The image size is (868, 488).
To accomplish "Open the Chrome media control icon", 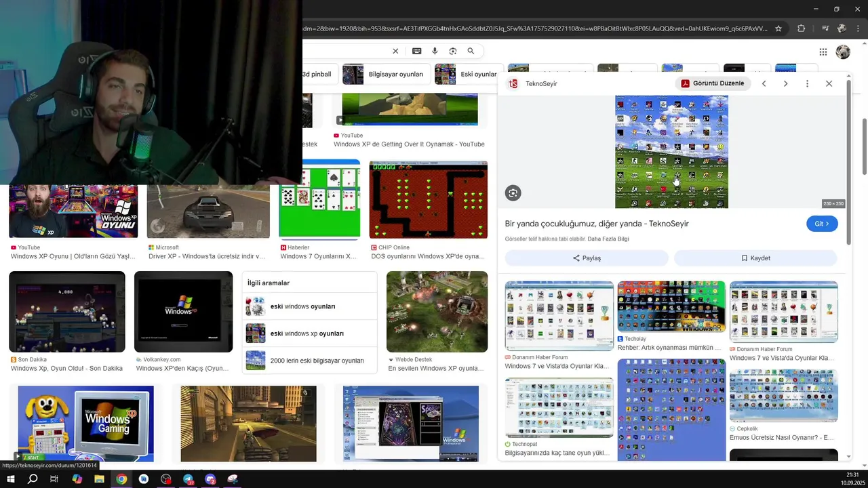I will [825, 28].
